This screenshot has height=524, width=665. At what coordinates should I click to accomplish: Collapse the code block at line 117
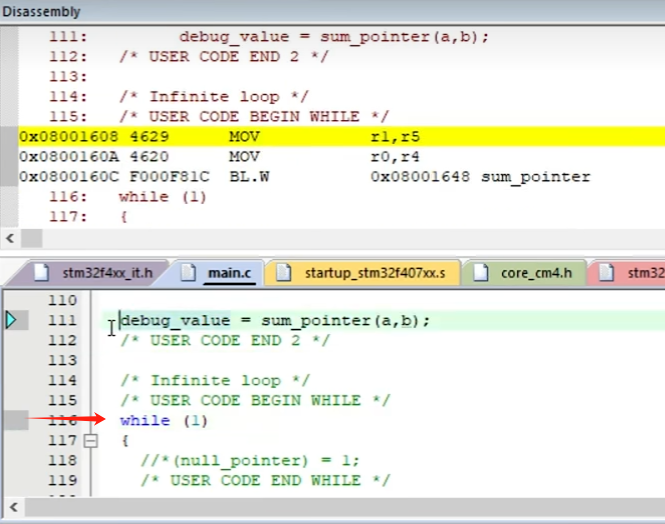[x=90, y=441]
